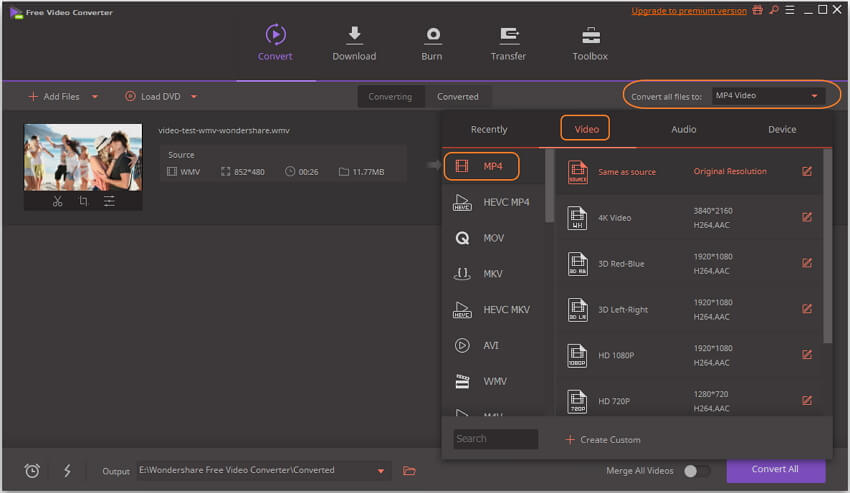Open the hamburger menu in title bar
Screen dimensions: 850x493
coord(790,10)
